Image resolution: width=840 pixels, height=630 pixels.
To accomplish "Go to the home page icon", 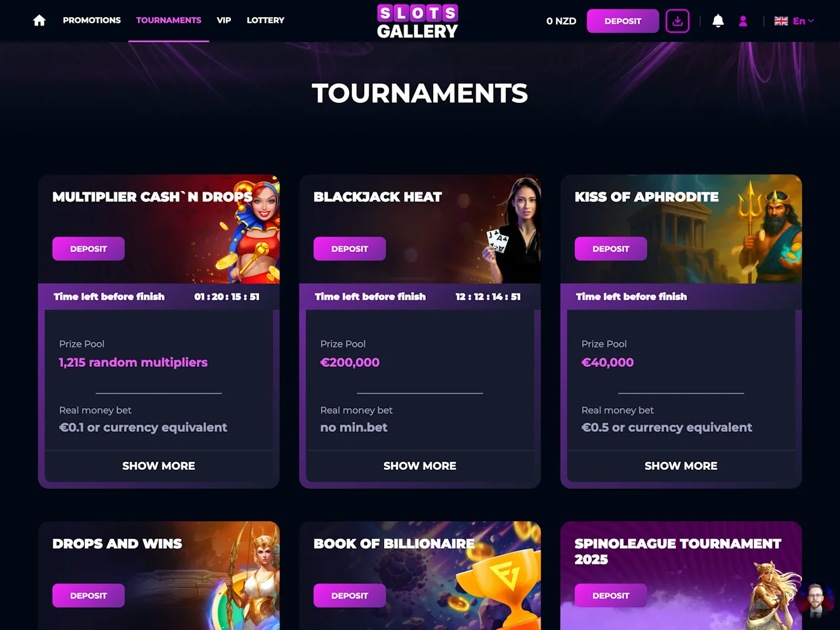I will click(x=39, y=20).
